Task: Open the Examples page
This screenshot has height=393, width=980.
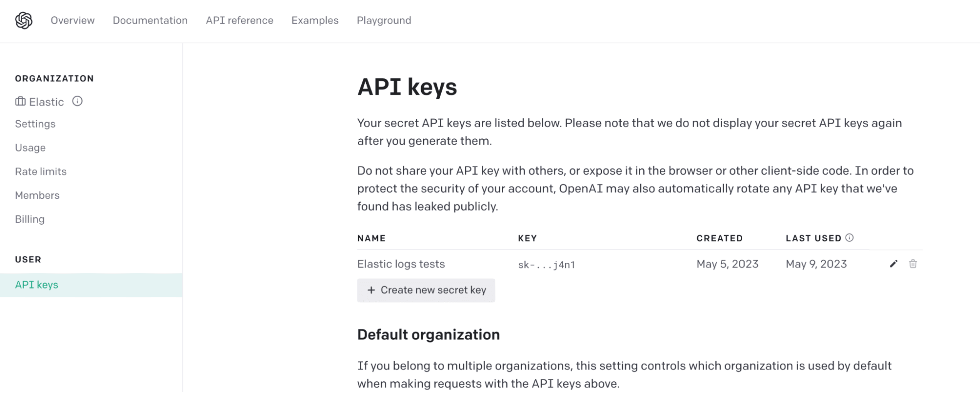Action: tap(315, 21)
